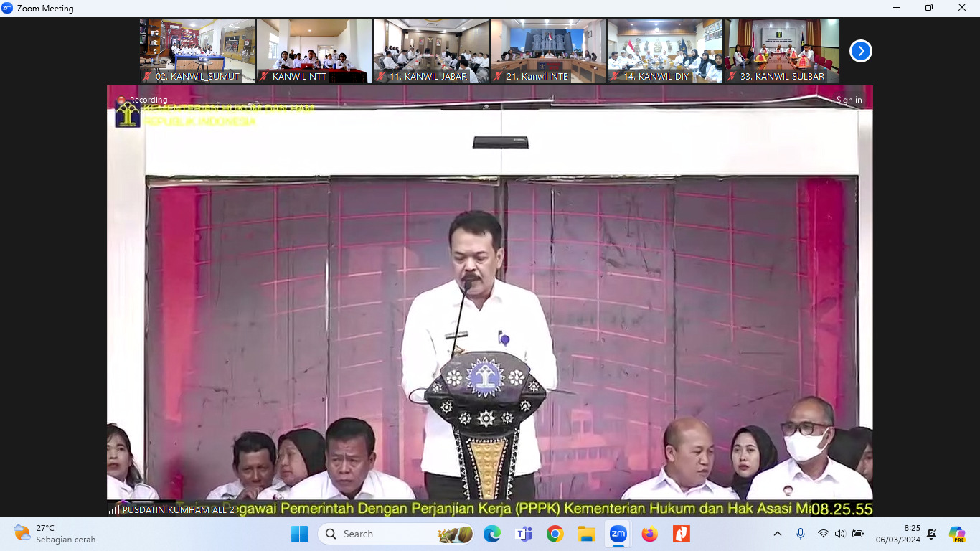Open Microsoft Teams from the taskbar
This screenshot has width=980, height=551.
[x=523, y=534]
